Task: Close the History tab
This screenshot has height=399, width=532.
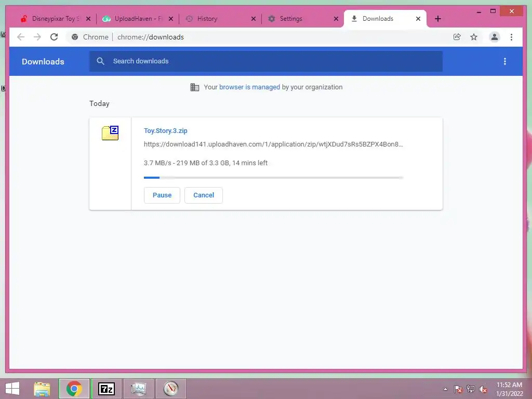Action: point(254,19)
